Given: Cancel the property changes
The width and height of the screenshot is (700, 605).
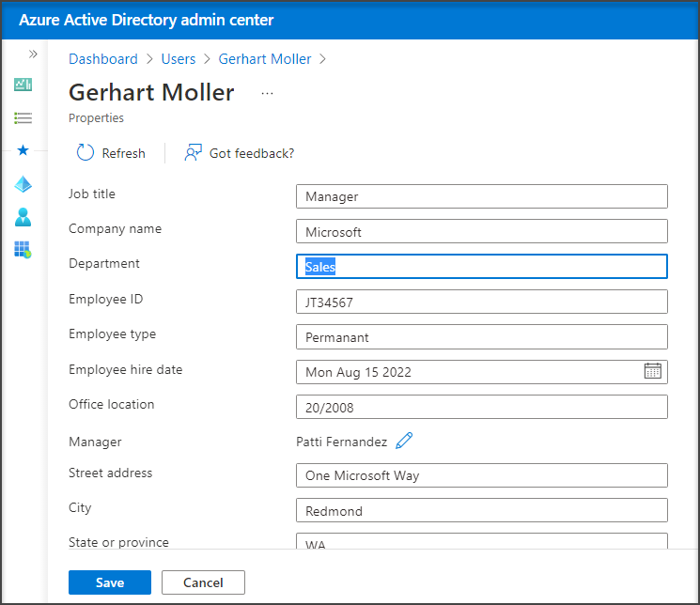Looking at the screenshot, I should (x=203, y=582).
